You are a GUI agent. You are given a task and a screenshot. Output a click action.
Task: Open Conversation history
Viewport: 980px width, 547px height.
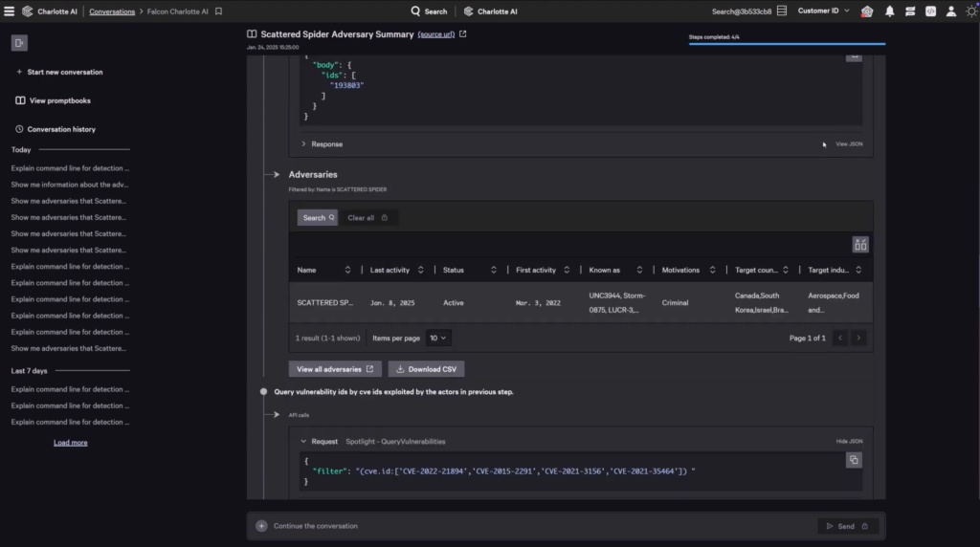click(55, 129)
